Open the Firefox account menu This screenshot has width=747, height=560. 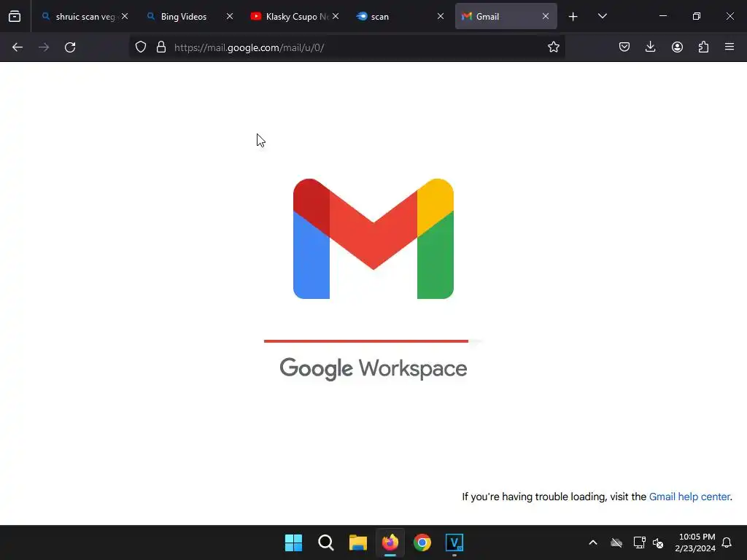click(677, 47)
